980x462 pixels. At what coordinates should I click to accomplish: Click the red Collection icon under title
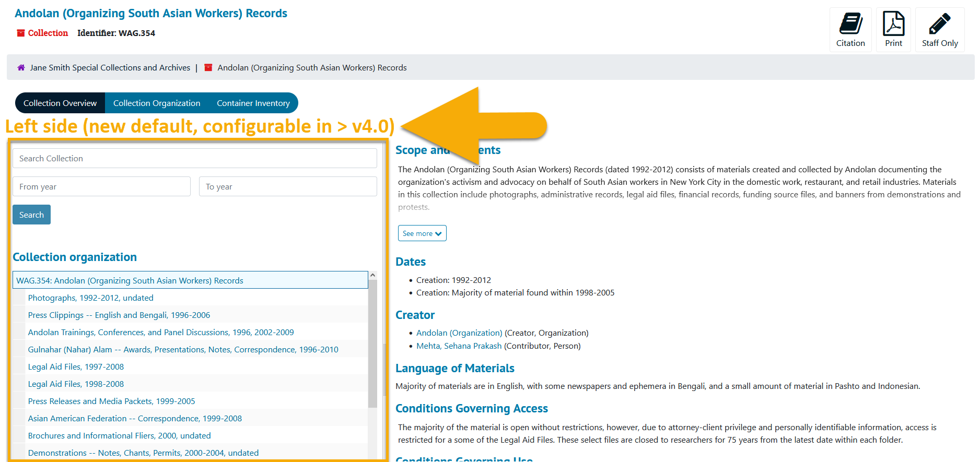(x=21, y=33)
